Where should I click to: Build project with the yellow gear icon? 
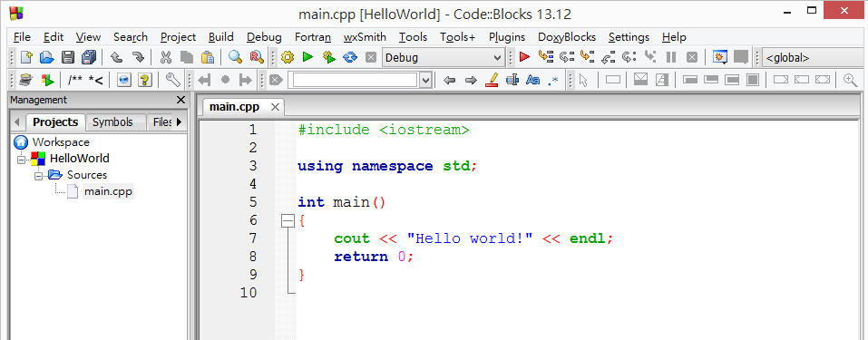point(287,57)
